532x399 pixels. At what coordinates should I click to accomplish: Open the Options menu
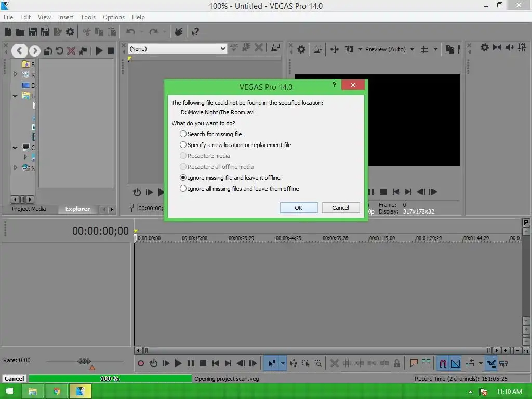click(114, 17)
